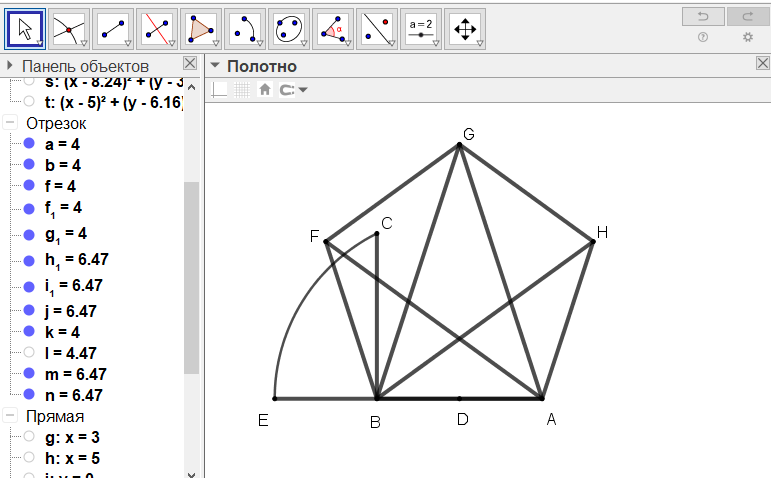
Task: Show line g: x = 3
Action: pyautogui.click(x=28, y=437)
